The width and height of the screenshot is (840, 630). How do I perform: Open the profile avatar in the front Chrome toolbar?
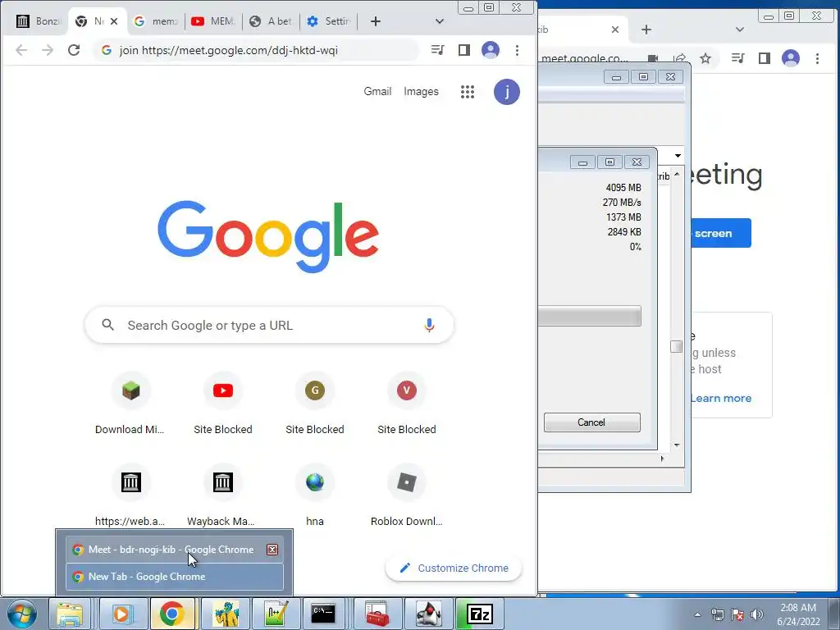tap(491, 50)
